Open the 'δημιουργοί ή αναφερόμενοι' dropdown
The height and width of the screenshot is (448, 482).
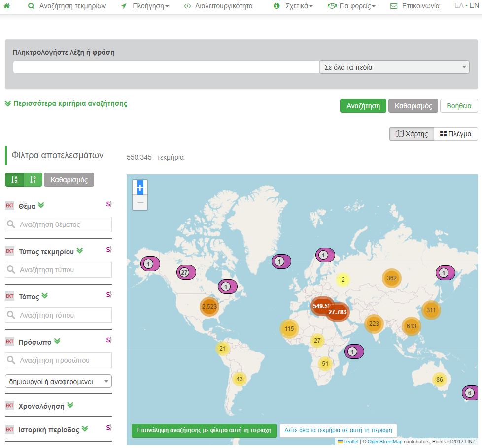pyautogui.click(x=58, y=381)
